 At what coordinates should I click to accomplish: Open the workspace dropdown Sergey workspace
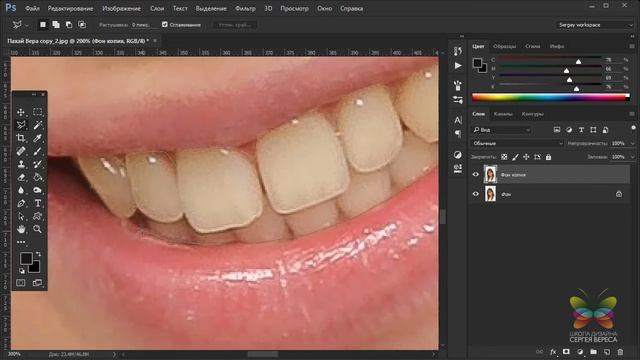[594, 25]
